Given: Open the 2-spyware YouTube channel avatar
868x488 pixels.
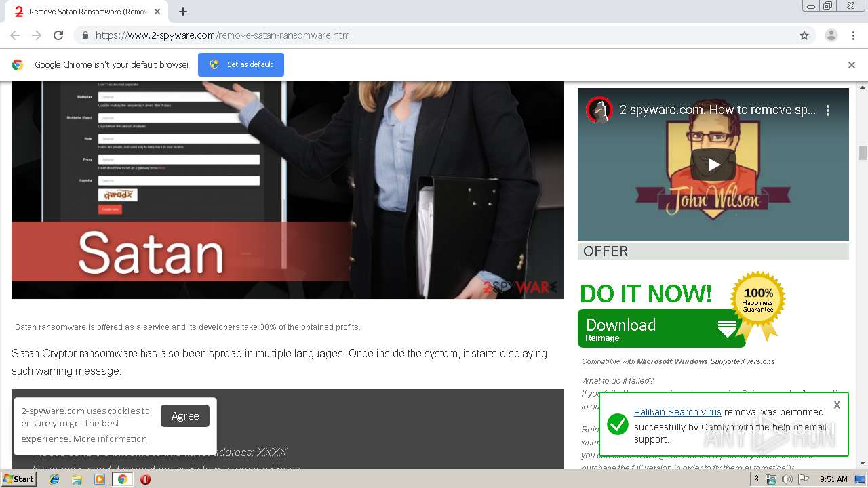Looking at the screenshot, I should [599, 110].
